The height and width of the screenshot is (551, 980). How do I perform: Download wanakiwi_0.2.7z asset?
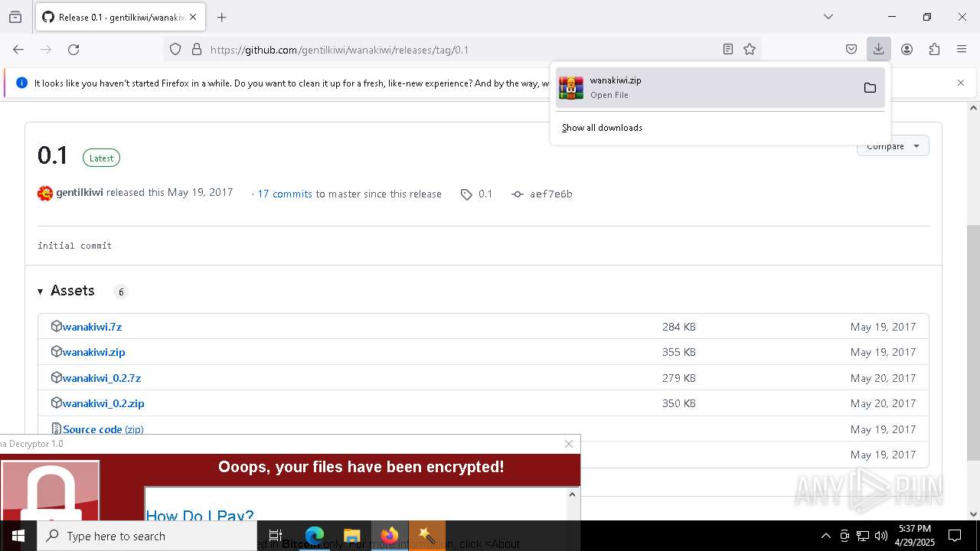[x=102, y=378]
